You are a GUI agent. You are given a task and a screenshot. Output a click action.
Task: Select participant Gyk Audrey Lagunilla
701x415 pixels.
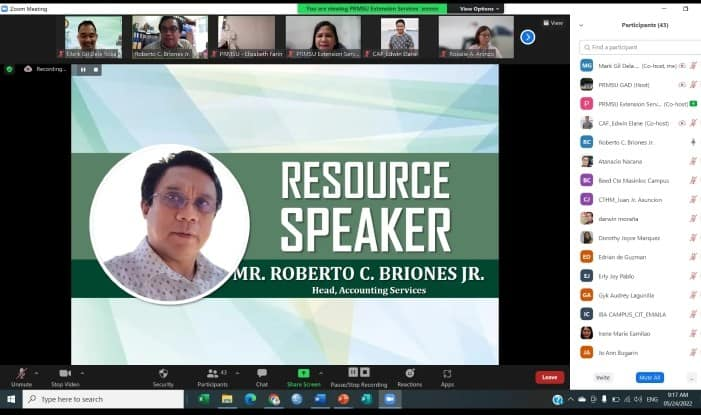click(639, 296)
